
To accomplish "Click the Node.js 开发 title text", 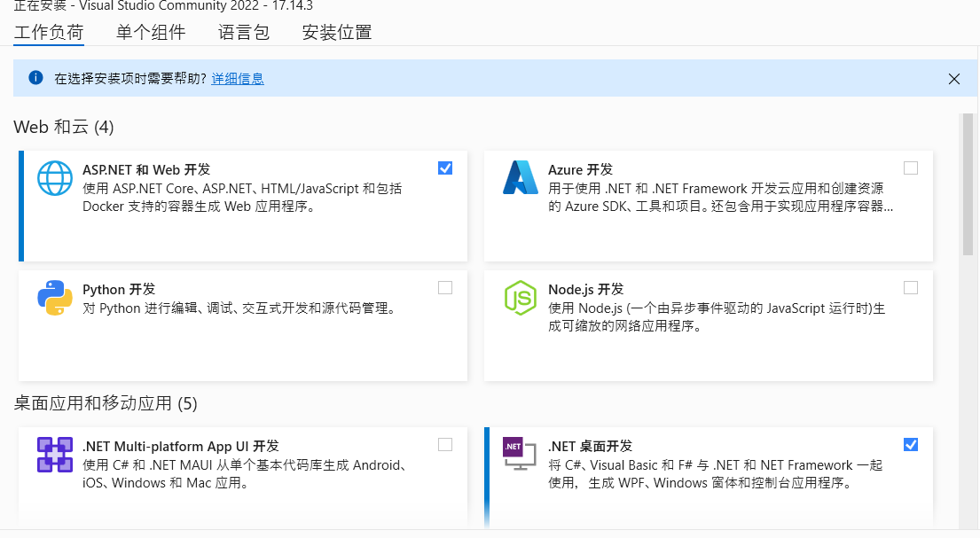I will click(x=585, y=289).
